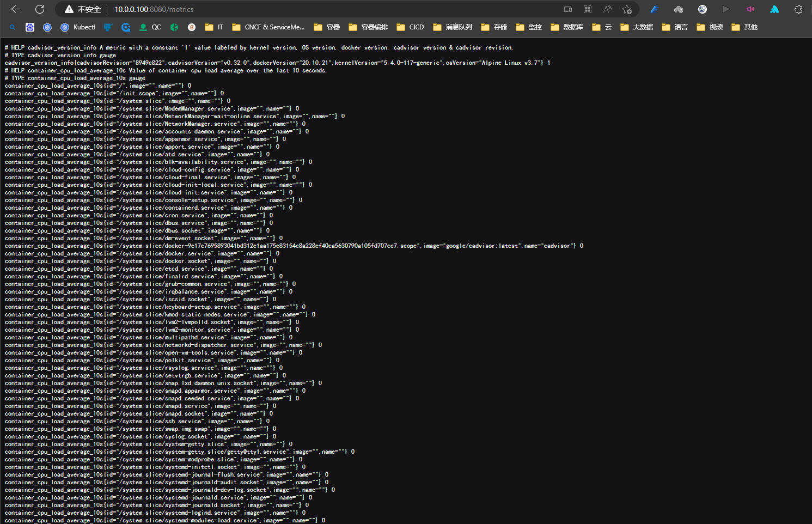Image resolution: width=812 pixels, height=524 pixels.
Task: Click the not-secure warning icon
Action: click(69, 9)
